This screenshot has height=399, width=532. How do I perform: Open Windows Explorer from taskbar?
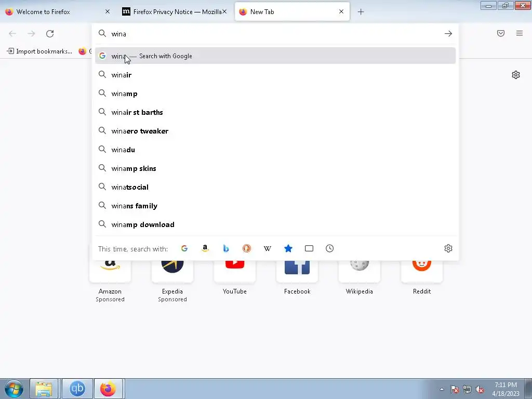click(x=44, y=389)
